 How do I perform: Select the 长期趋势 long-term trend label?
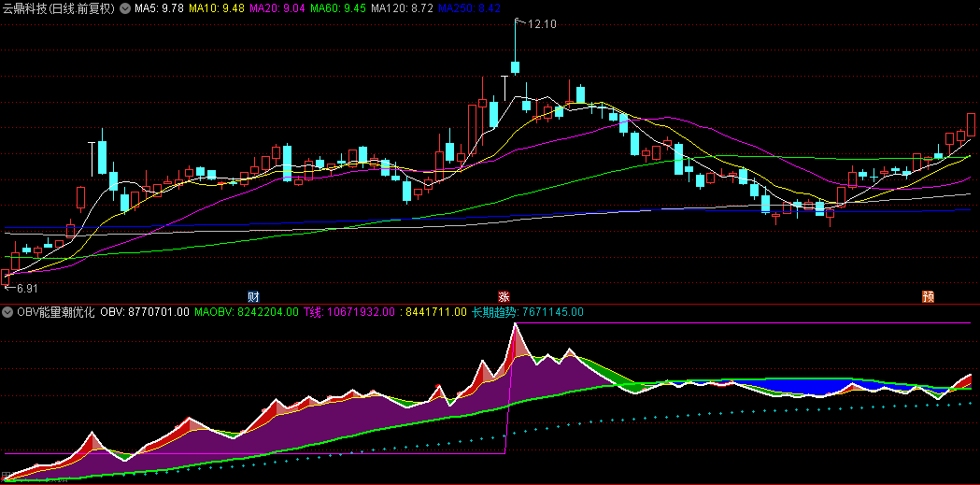[527, 312]
